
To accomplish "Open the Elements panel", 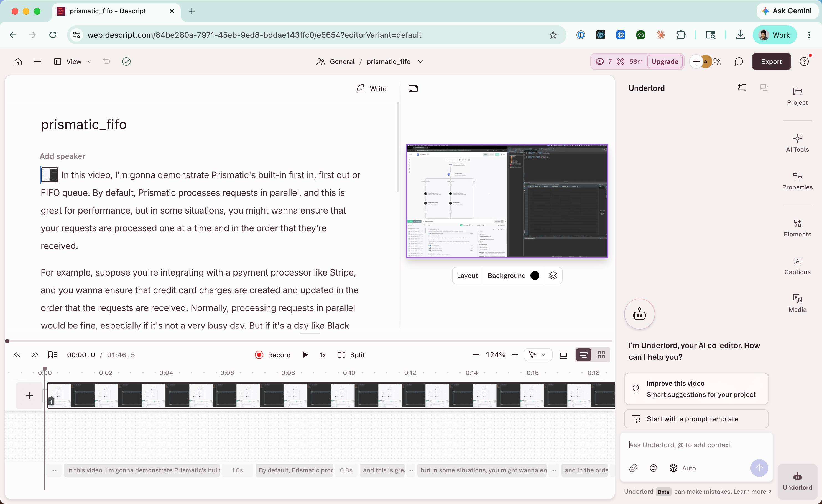I will pyautogui.click(x=797, y=228).
